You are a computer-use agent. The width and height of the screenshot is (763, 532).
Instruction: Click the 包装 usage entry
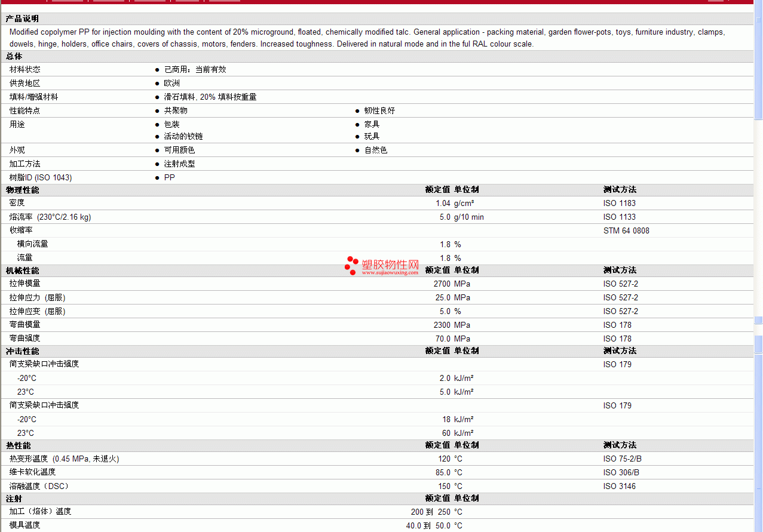click(171, 124)
